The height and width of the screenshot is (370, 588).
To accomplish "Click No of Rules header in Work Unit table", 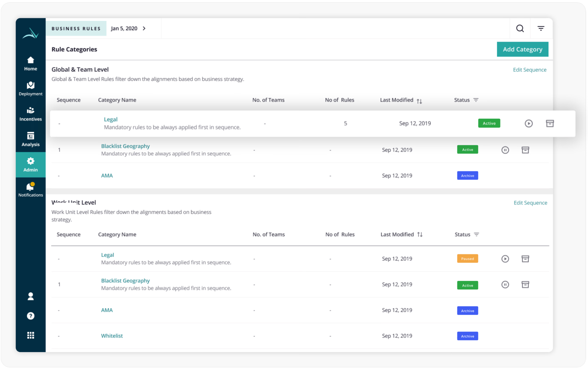I will tap(340, 235).
